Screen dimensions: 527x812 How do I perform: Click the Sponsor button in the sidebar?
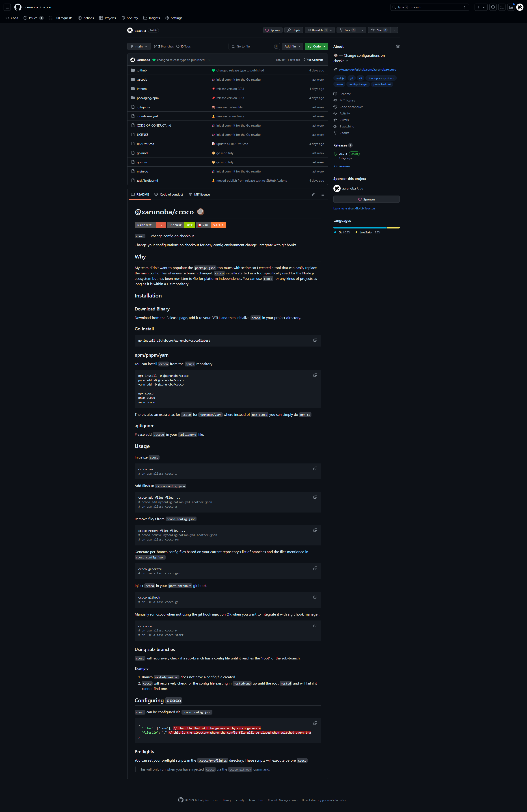coord(366,199)
